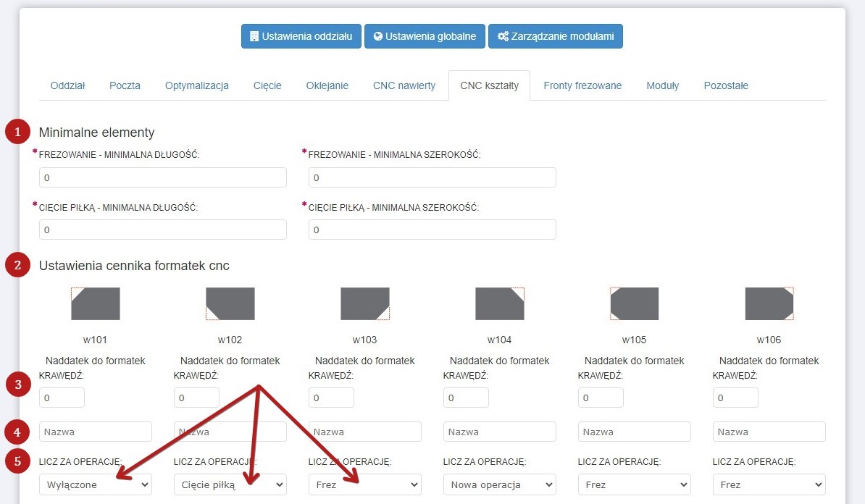The width and height of the screenshot is (865, 504).
Task: Expand w102 dropdown set to Cięcie piłką
Action: [x=230, y=484]
